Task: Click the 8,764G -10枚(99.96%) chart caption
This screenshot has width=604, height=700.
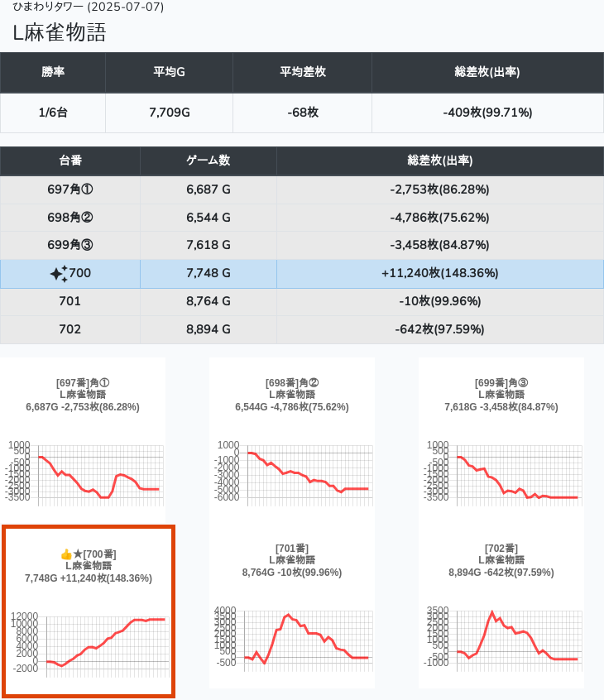Action: (x=292, y=573)
